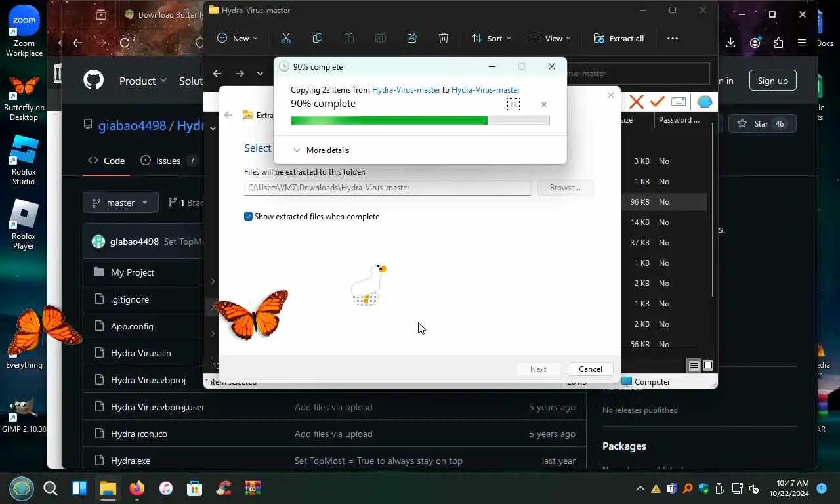Open the Roblox Studio desktop icon
This screenshot has height=504, width=840.
click(x=24, y=160)
